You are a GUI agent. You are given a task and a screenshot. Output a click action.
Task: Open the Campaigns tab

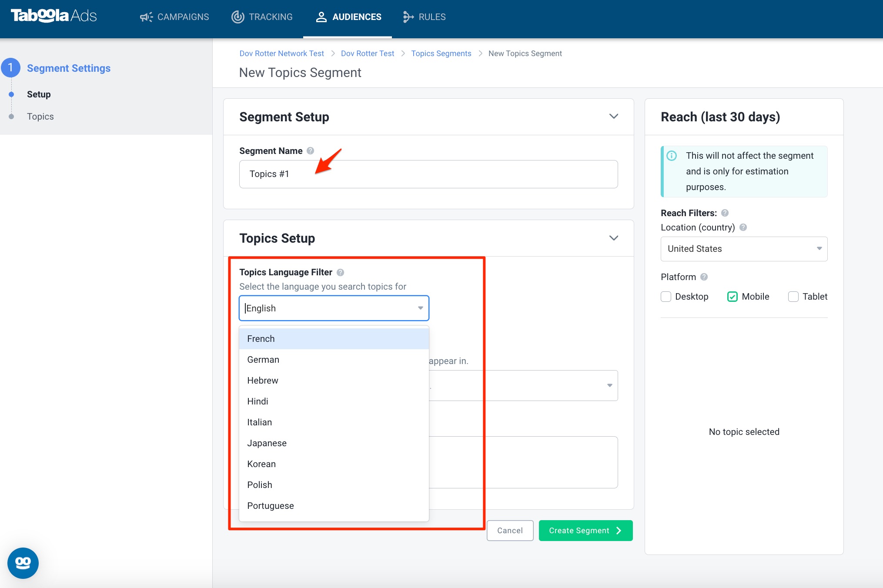point(174,17)
